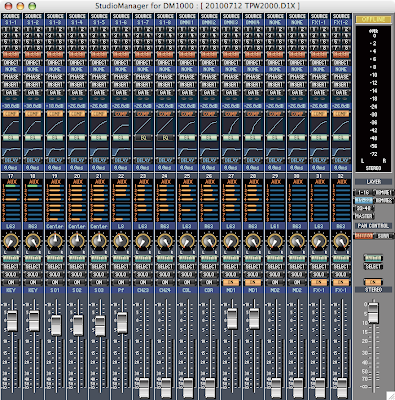Open the S1-4 source selector
Image resolution: width=395 pixels, height=400 pixels.
77,22
